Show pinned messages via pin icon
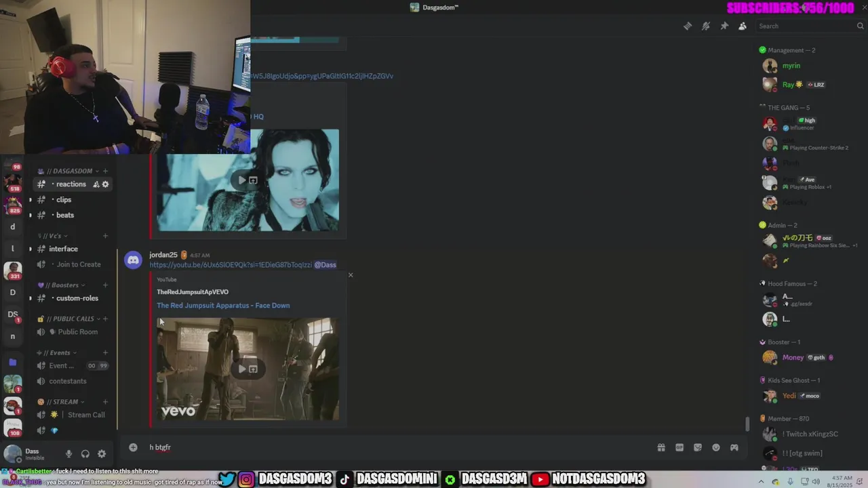Image resolution: width=868 pixels, height=488 pixels. 724,26
